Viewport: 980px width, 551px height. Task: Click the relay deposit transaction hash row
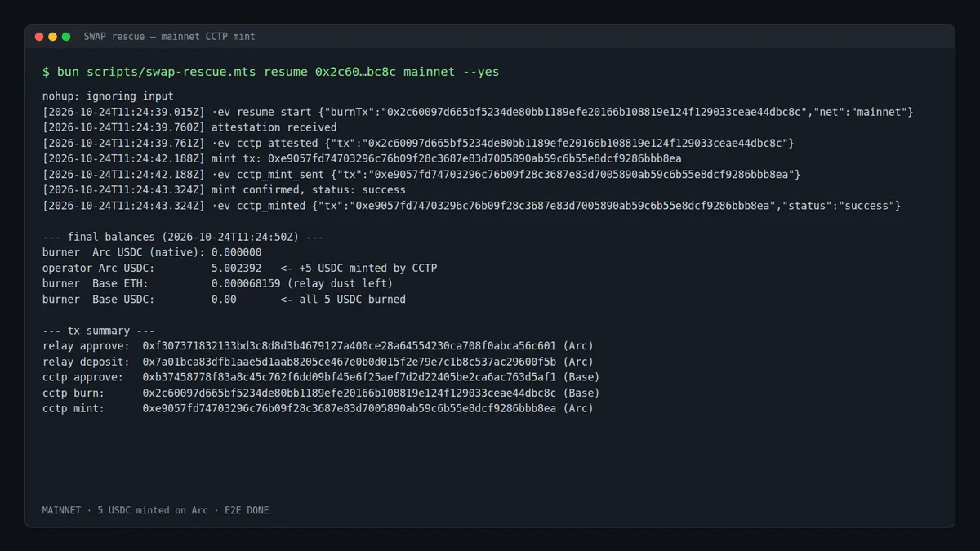click(318, 362)
